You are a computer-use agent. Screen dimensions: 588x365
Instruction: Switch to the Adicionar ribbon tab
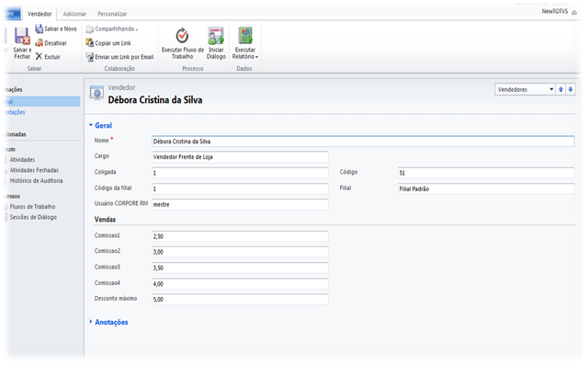tap(74, 14)
